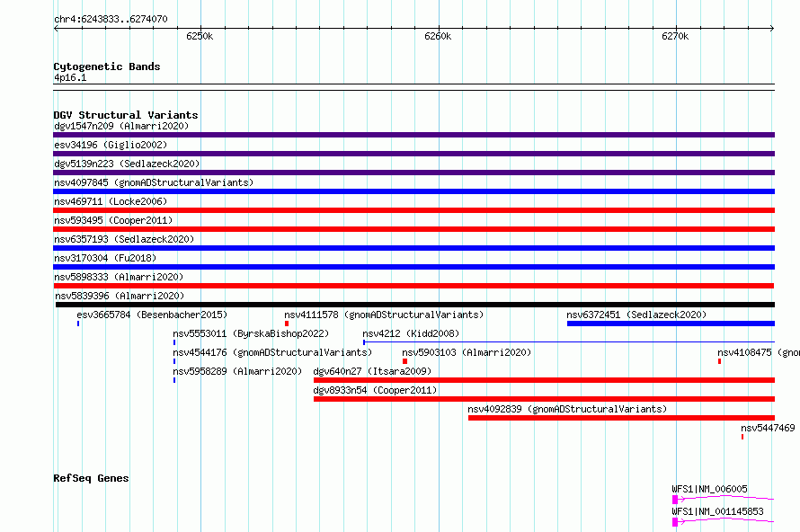Select the nsv4108475 red marker
Image resolution: width=800 pixels, height=532 pixels.
(719, 361)
